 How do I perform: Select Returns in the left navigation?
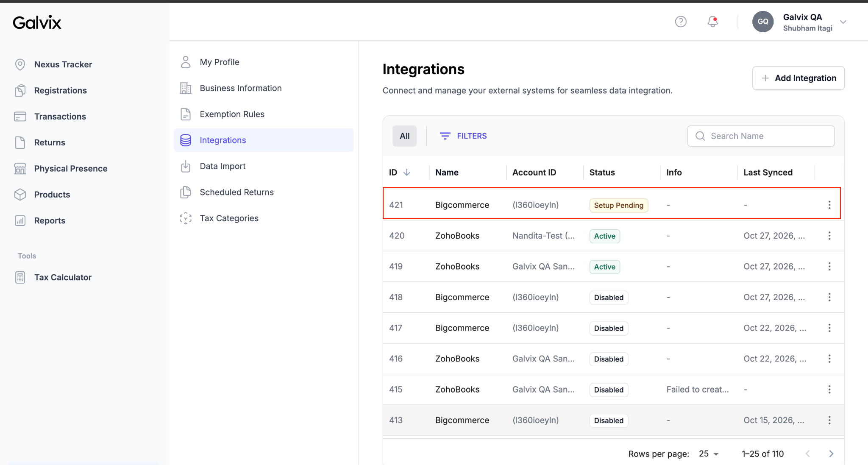[x=50, y=142]
